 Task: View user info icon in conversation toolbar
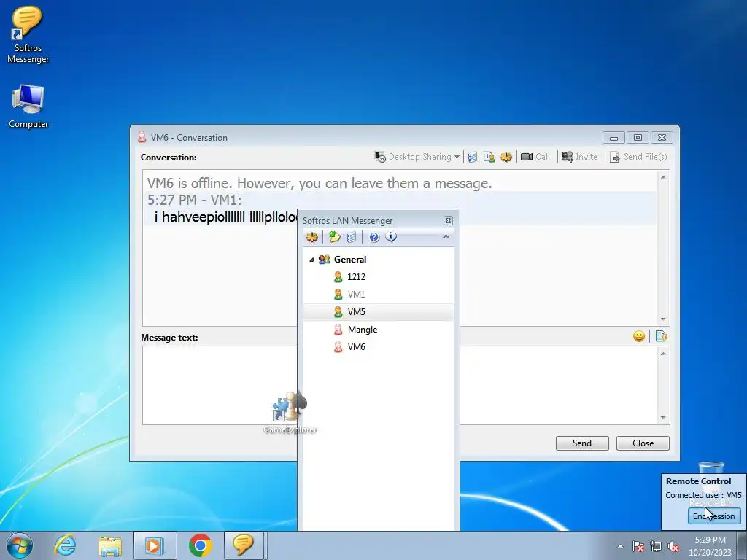point(489,157)
